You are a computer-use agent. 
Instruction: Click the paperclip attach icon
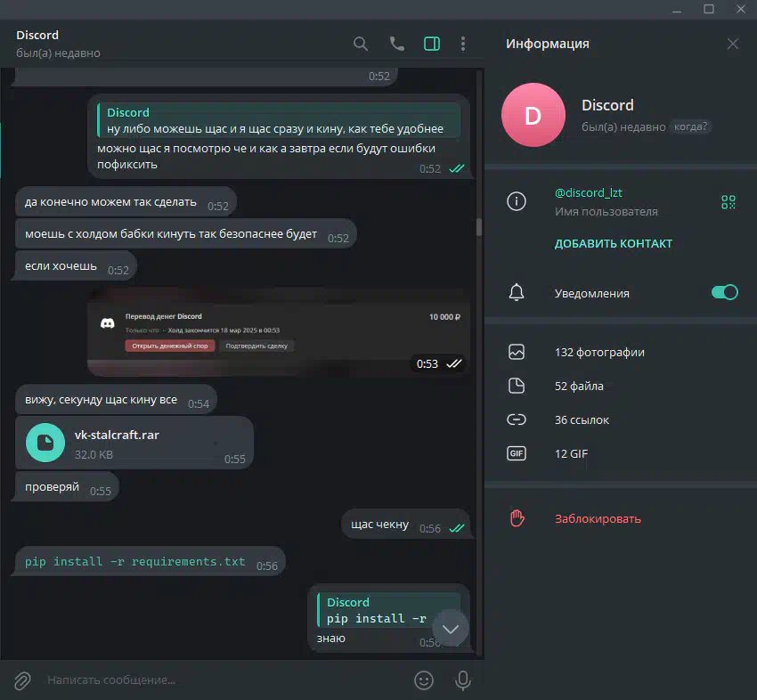pyautogui.click(x=22, y=680)
